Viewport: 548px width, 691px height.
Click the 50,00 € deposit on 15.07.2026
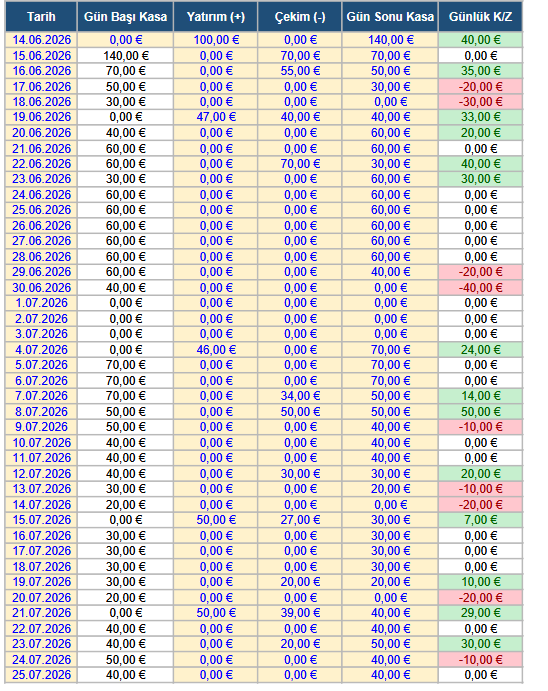click(215, 520)
